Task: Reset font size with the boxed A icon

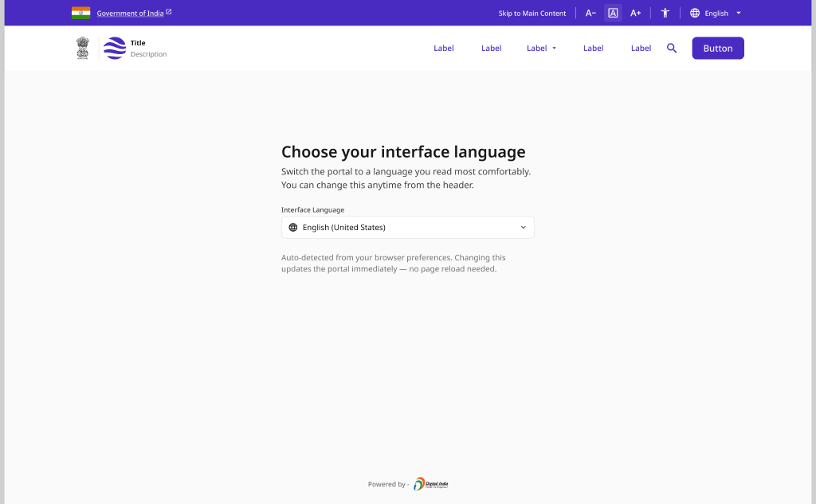Action: (x=613, y=13)
